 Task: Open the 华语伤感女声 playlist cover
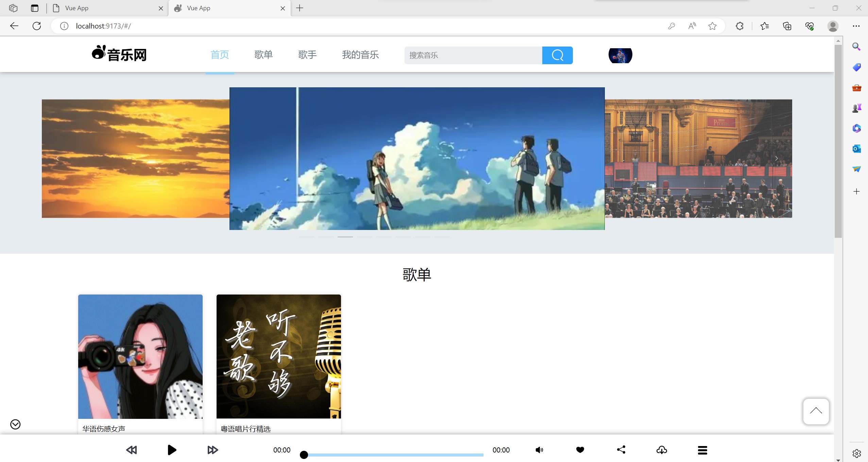tap(140, 356)
